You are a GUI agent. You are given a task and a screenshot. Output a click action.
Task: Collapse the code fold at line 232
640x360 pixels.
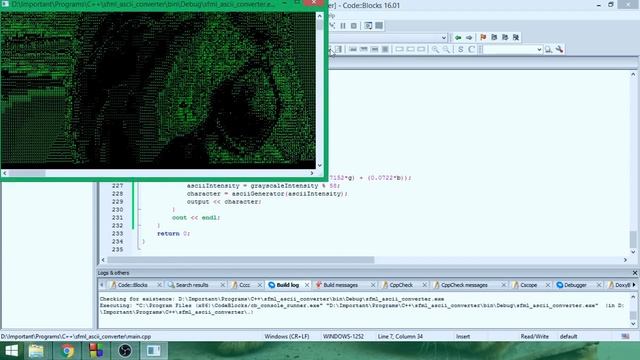coord(140,225)
